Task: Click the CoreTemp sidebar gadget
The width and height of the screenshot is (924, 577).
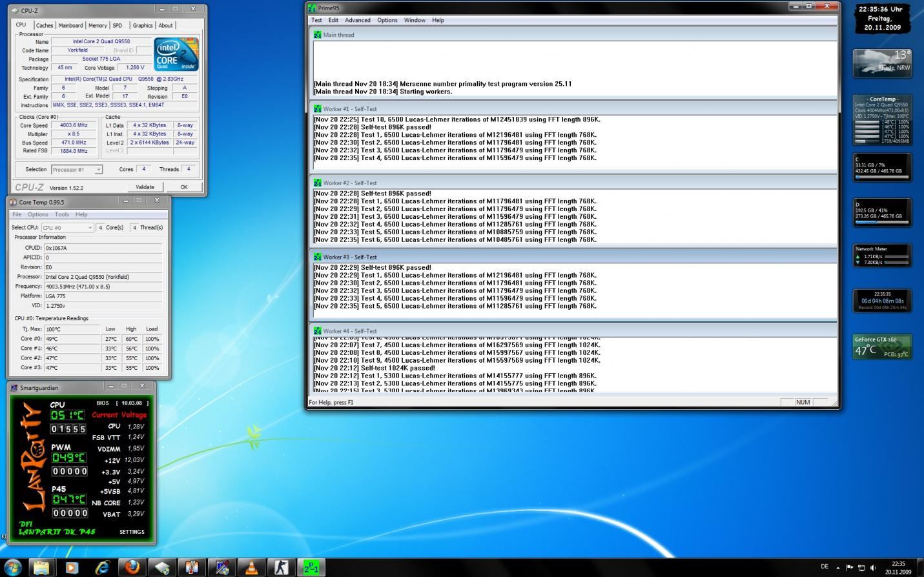Action: point(882,120)
